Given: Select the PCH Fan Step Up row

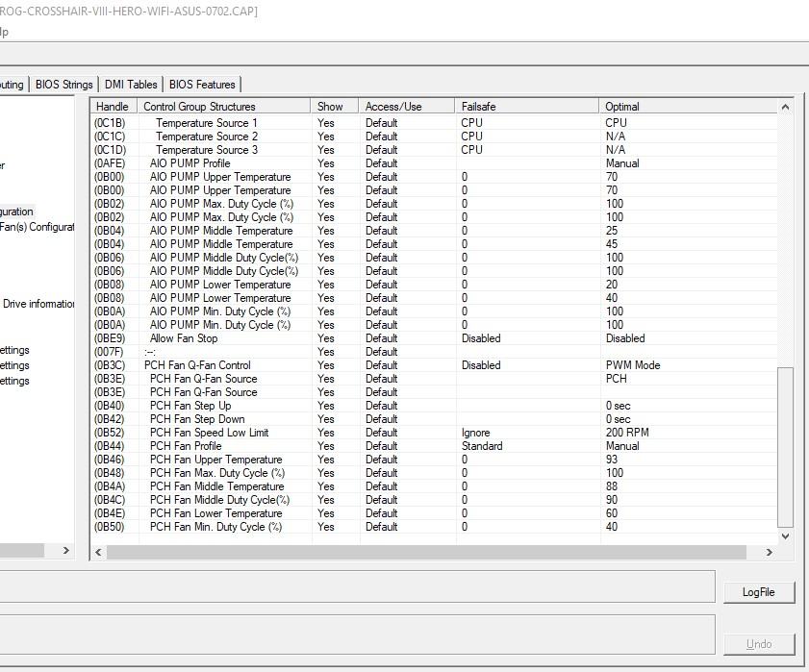Looking at the screenshot, I should coord(434,406).
